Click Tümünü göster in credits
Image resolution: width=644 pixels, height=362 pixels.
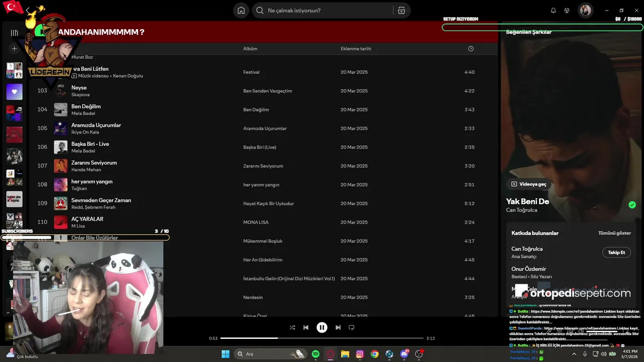point(614,233)
